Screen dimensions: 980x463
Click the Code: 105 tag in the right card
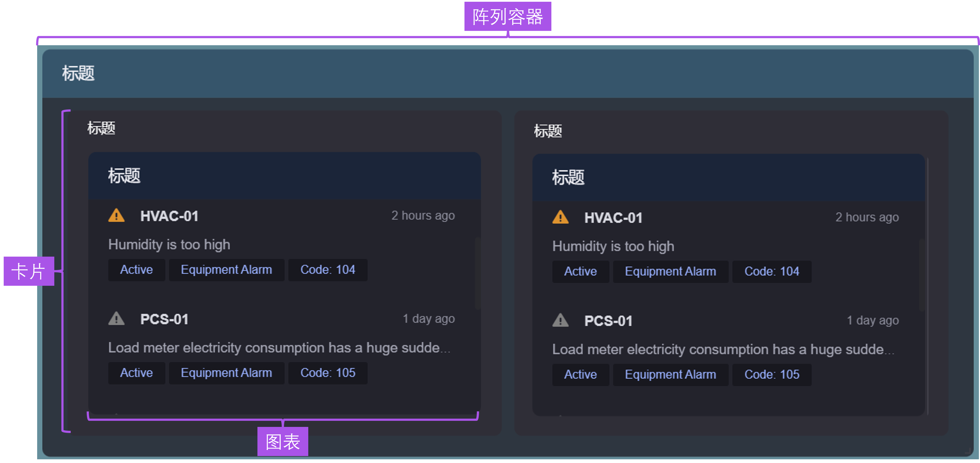pyautogui.click(x=771, y=375)
